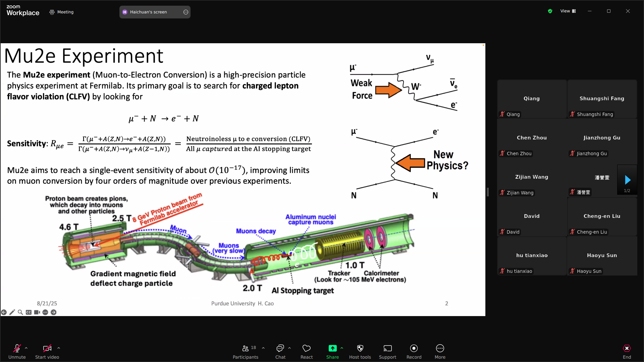Open the View layout menu

pyautogui.click(x=568, y=11)
